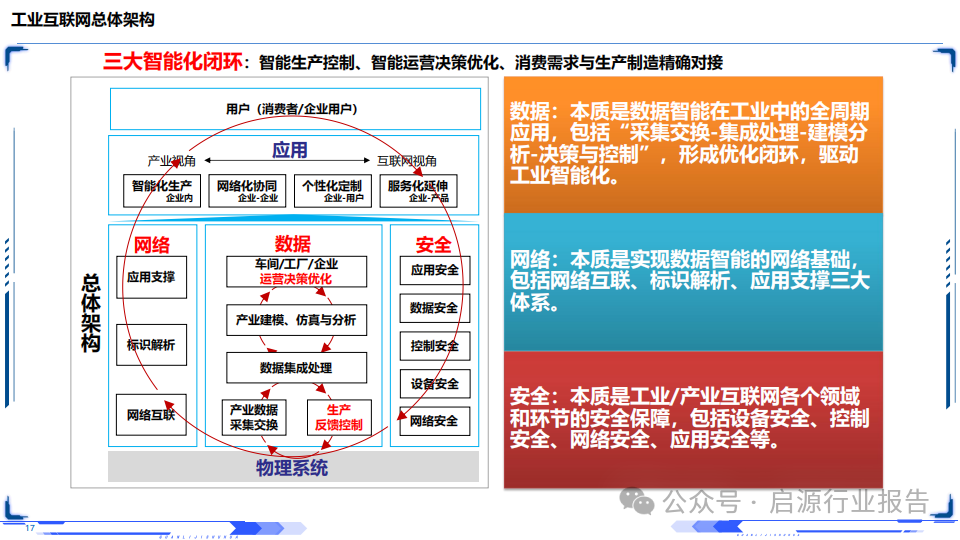This screenshot has height=540, width=960.
Task: Click the 产业视角 label
Action: coord(171,161)
